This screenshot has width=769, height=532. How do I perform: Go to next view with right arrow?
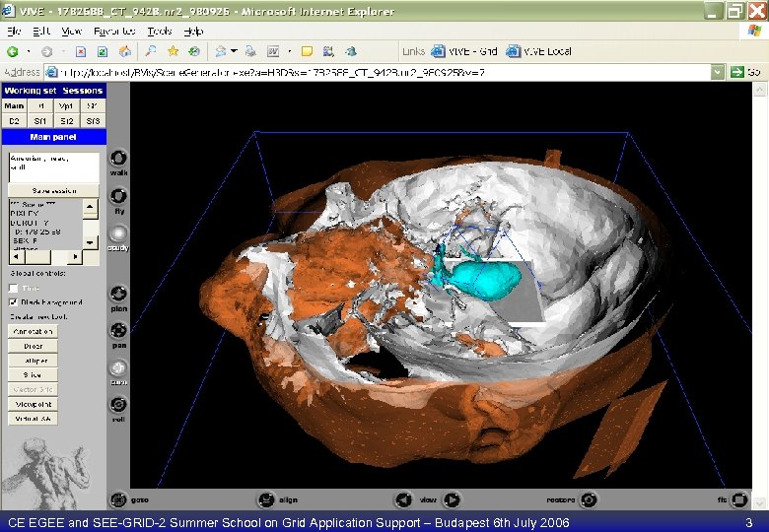coord(452,499)
